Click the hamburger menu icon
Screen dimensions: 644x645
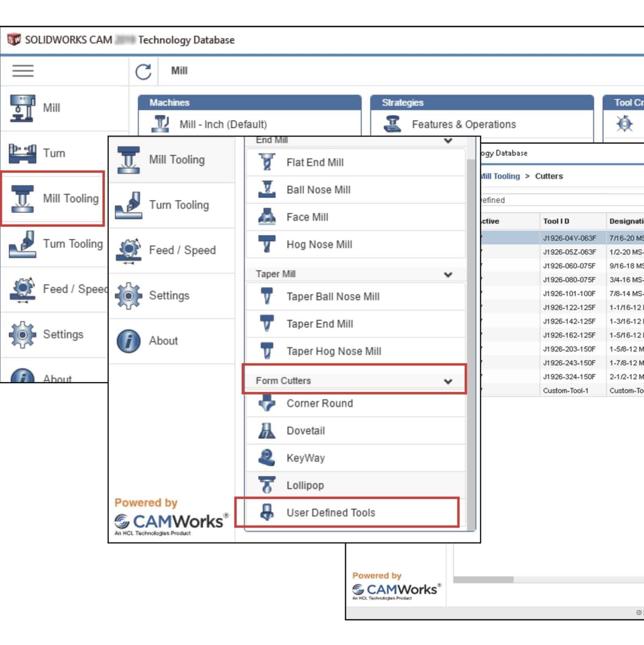(x=23, y=71)
